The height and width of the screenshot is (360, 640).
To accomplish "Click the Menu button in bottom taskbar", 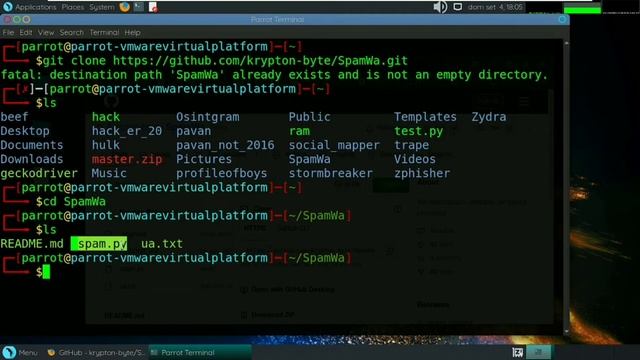I will click(x=20, y=352).
